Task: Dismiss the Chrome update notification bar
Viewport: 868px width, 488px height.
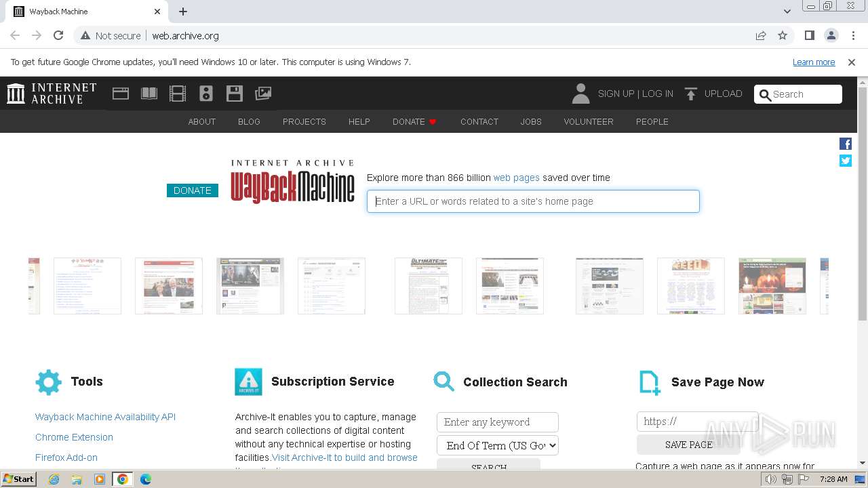Action: [x=852, y=62]
